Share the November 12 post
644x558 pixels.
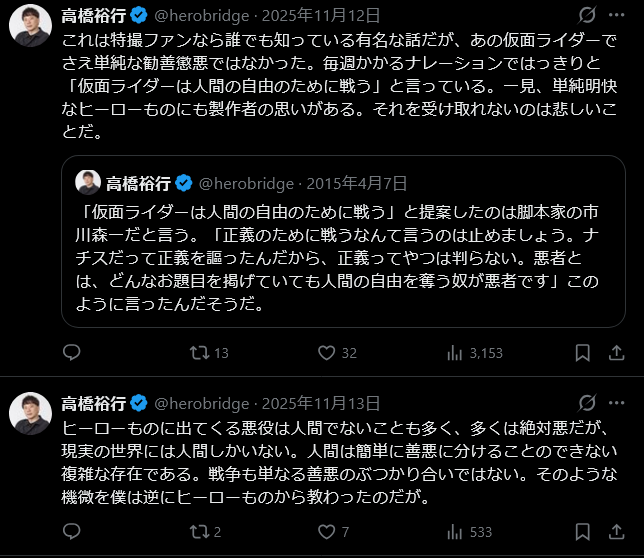(619, 352)
